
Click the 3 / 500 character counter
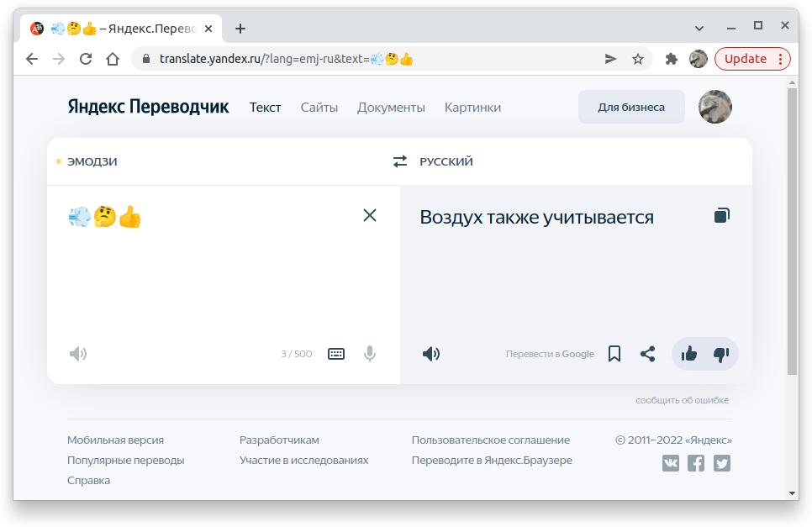pos(297,354)
